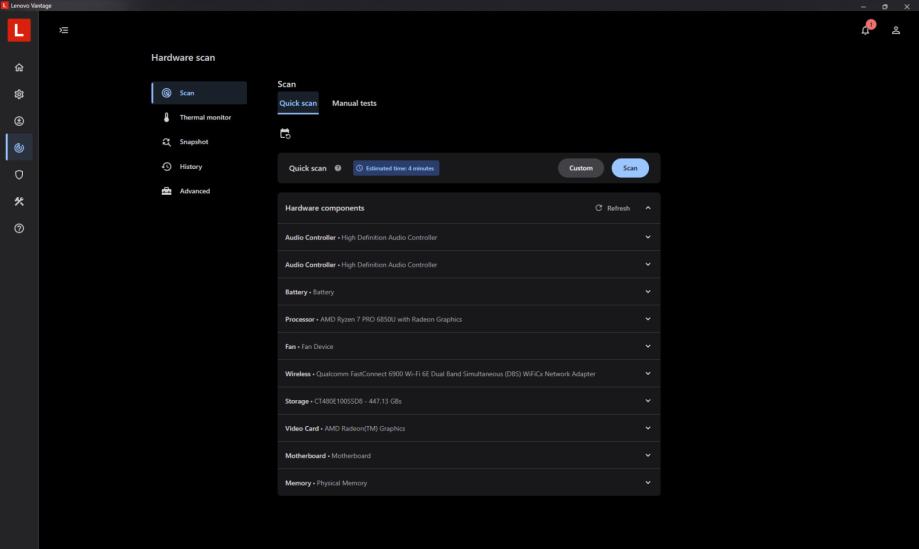Click the Hardware scan page title

[x=183, y=57]
